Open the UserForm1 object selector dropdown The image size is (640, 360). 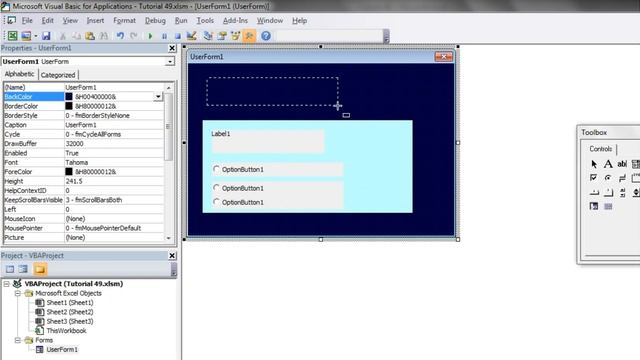pos(170,62)
